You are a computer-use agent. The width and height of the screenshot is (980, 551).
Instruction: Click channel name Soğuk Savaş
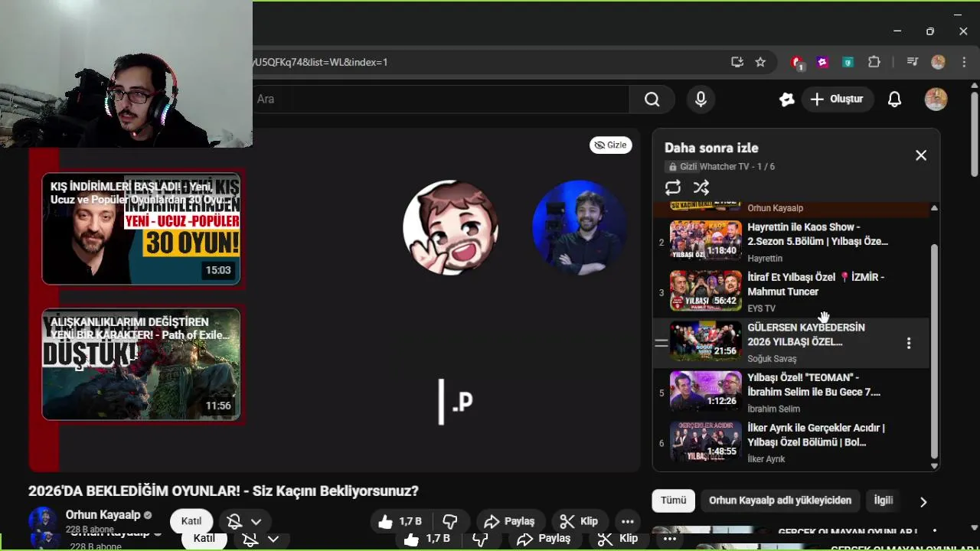coord(772,359)
